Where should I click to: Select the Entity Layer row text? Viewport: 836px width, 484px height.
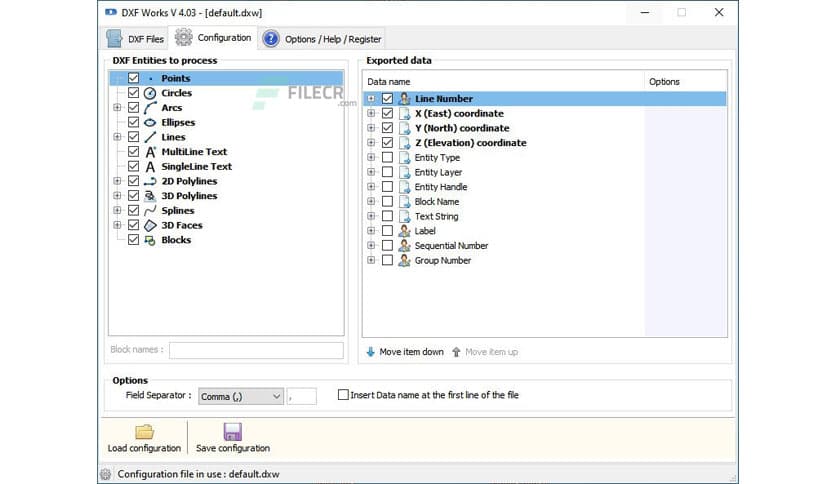[438, 172]
